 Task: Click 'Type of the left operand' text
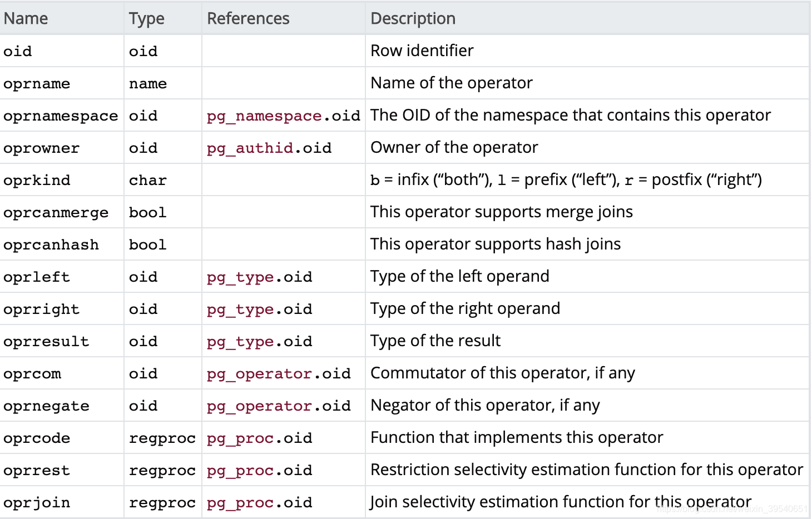click(460, 276)
